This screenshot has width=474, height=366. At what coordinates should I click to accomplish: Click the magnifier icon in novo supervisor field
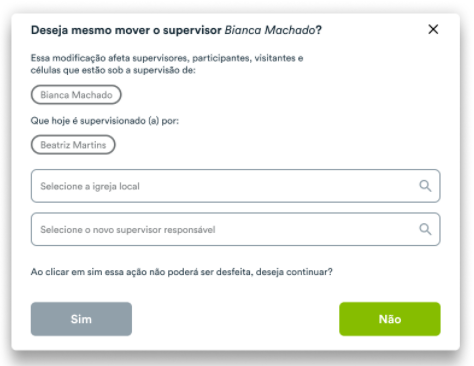click(425, 229)
